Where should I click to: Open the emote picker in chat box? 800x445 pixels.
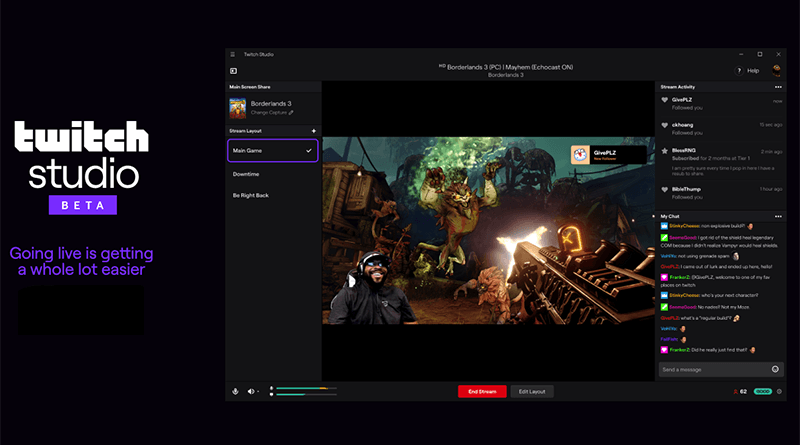(775, 369)
